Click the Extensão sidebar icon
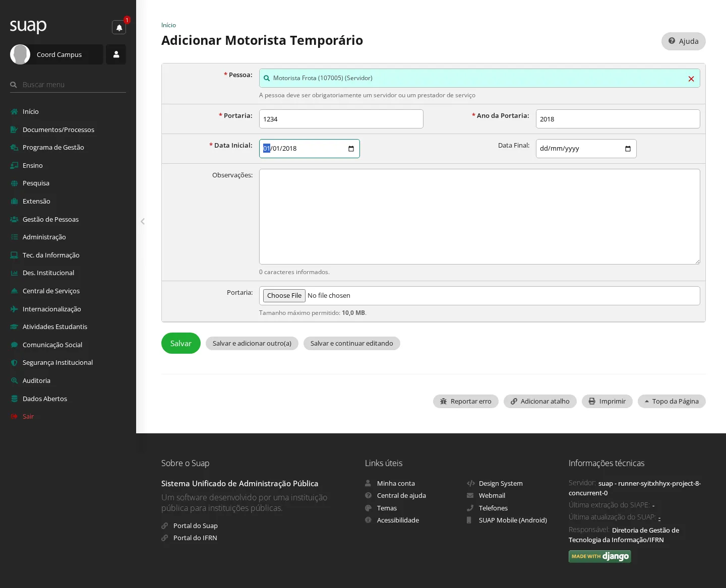This screenshot has height=588, width=726. coord(14,201)
